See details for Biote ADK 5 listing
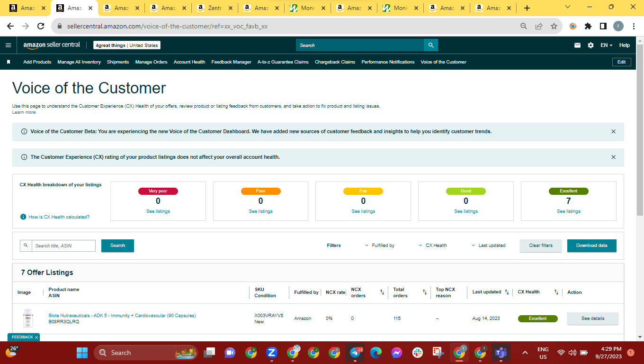 [593, 318]
